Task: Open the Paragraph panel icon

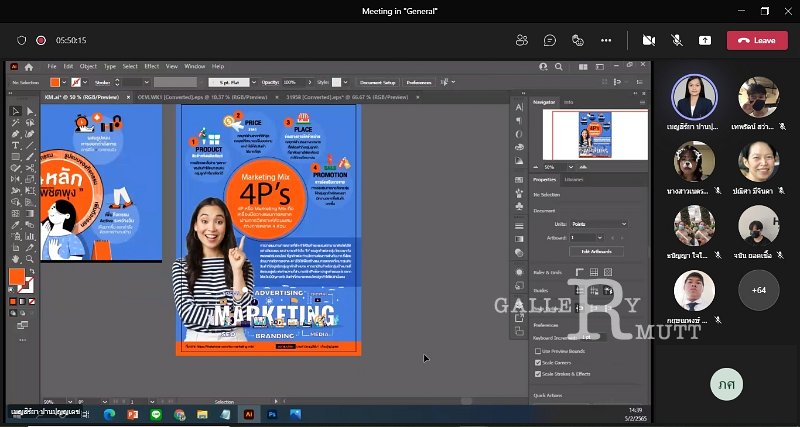Action: point(519,120)
